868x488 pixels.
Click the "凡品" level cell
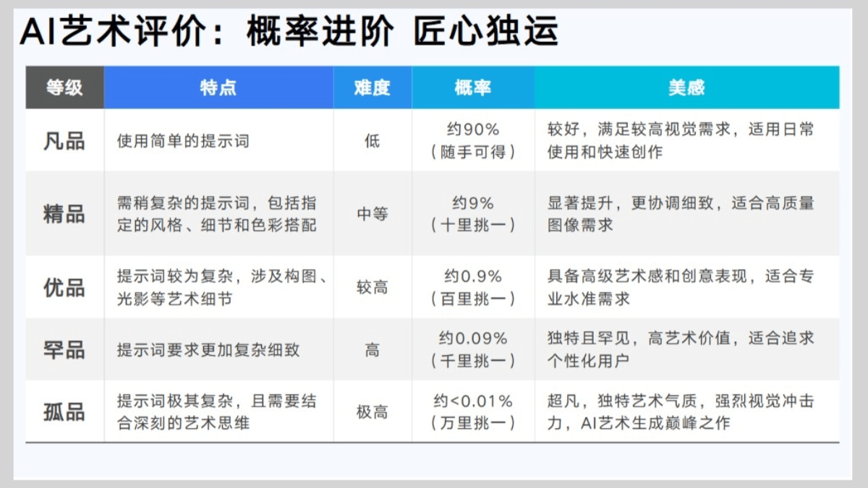64,140
